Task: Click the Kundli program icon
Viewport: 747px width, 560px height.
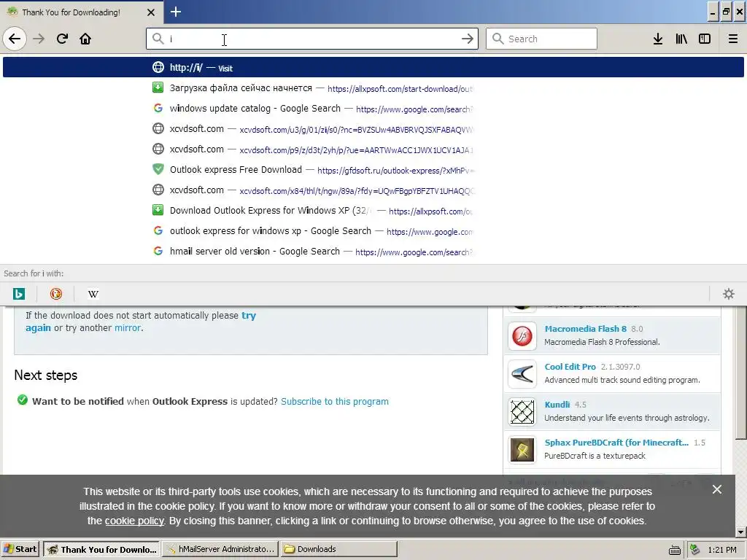Action: pos(522,412)
